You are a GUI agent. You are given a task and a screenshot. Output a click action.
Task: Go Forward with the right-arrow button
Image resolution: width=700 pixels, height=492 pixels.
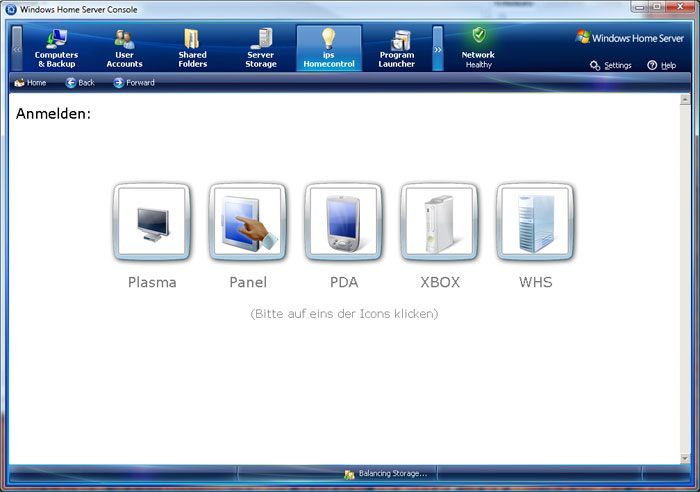(x=134, y=83)
